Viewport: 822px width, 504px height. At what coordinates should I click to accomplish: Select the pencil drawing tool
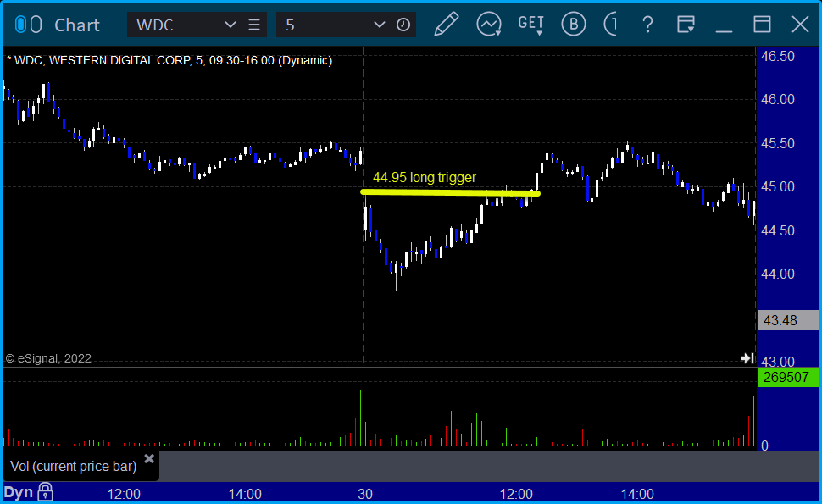[446, 24]
